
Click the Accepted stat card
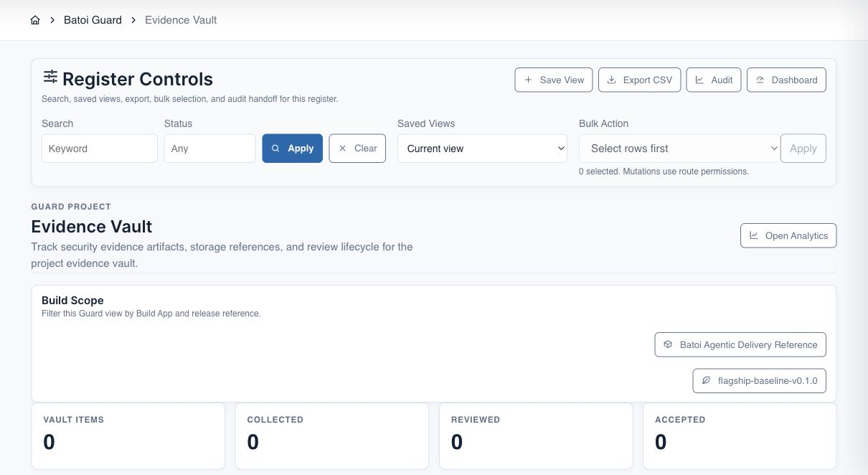(x=740, y=436)
